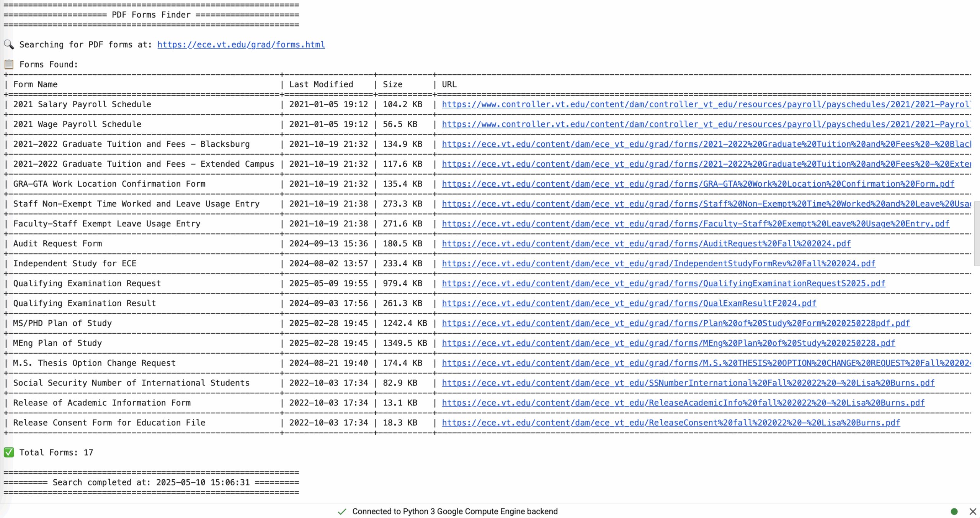Image resolution: width=980 pixels, height=518 pixels.
Task: Close the backend connection status bar
Action: [973, 511]
